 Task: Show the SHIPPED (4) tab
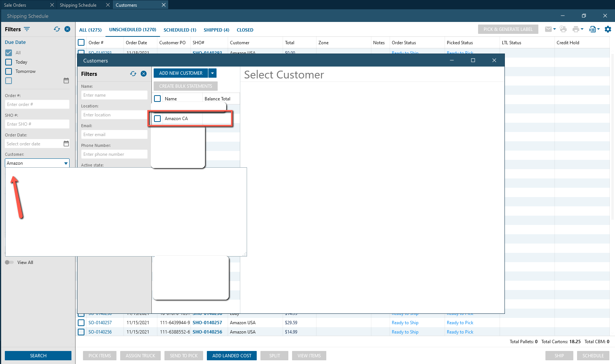217,30
